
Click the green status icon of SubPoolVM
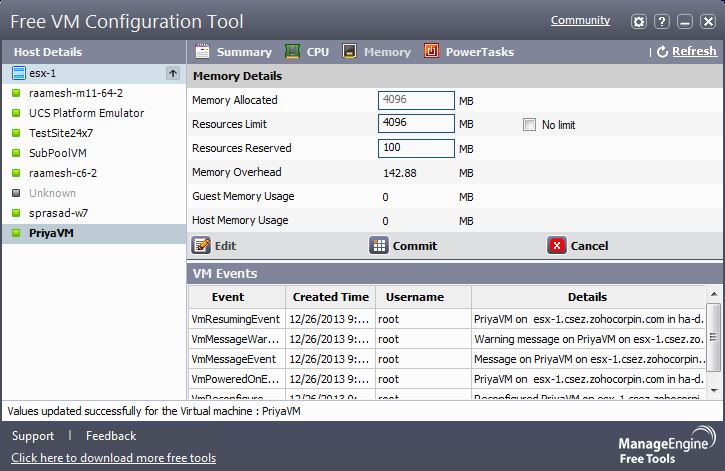16,153
